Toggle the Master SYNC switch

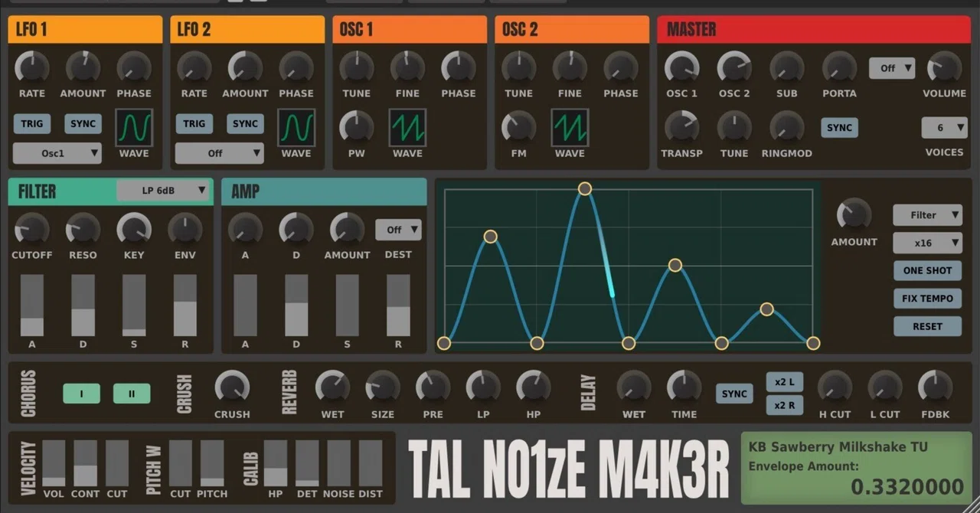pyautogui.click(x=840, y=128)
